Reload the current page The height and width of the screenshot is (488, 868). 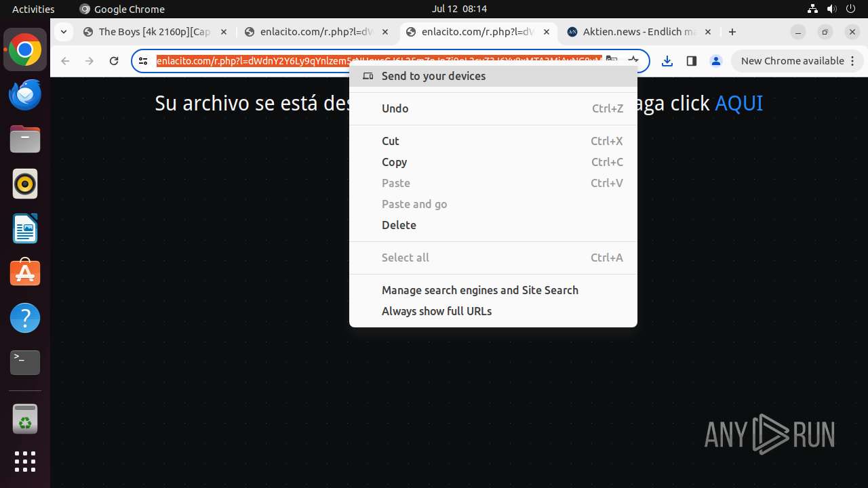[114, 61]
